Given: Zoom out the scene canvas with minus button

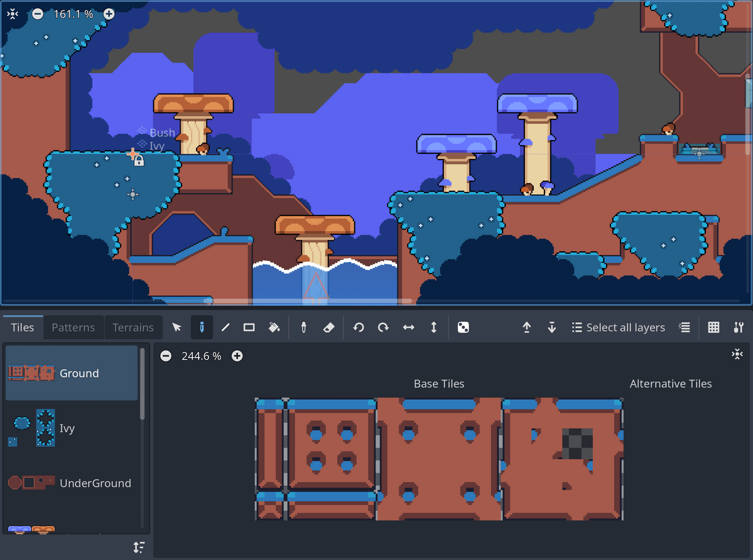Looking at the screenshot, I should pos(37,13).
